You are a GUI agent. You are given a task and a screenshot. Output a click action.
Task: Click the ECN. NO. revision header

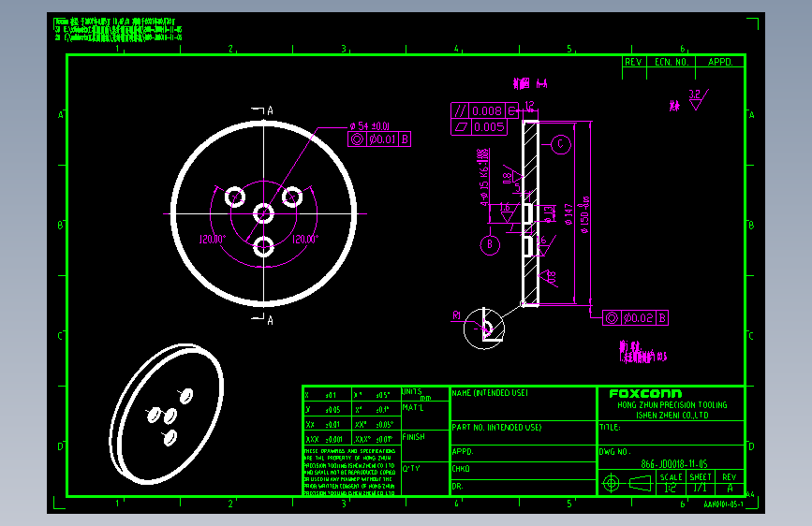672,62
